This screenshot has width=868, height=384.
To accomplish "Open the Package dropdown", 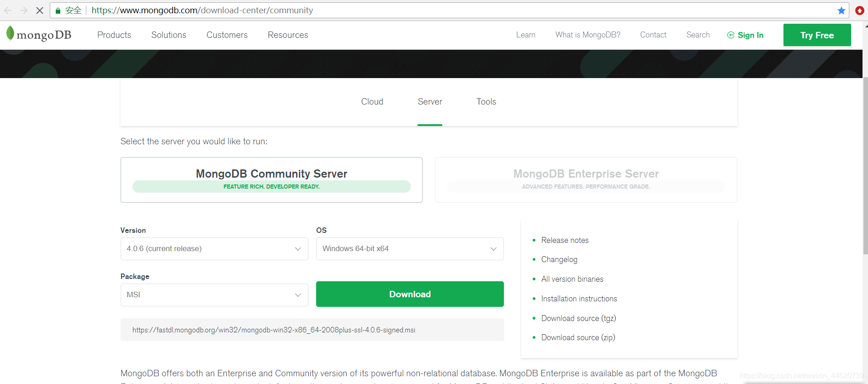I will coord(214,295).
